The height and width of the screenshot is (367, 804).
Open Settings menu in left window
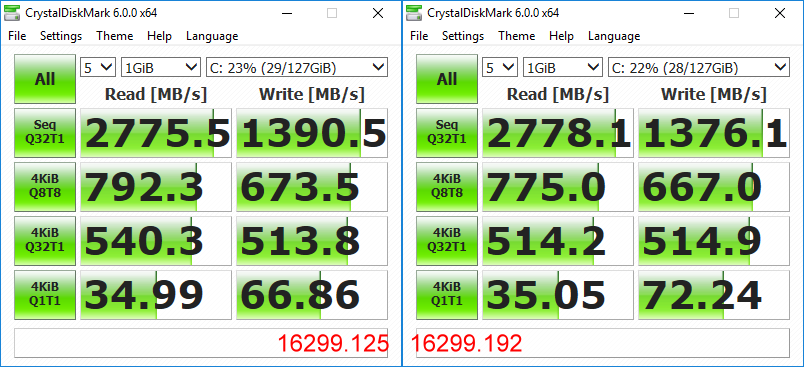61,36
